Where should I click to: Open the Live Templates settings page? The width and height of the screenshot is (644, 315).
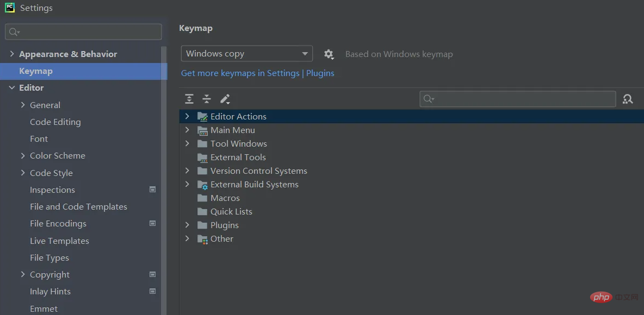click(x=59, y=241)
